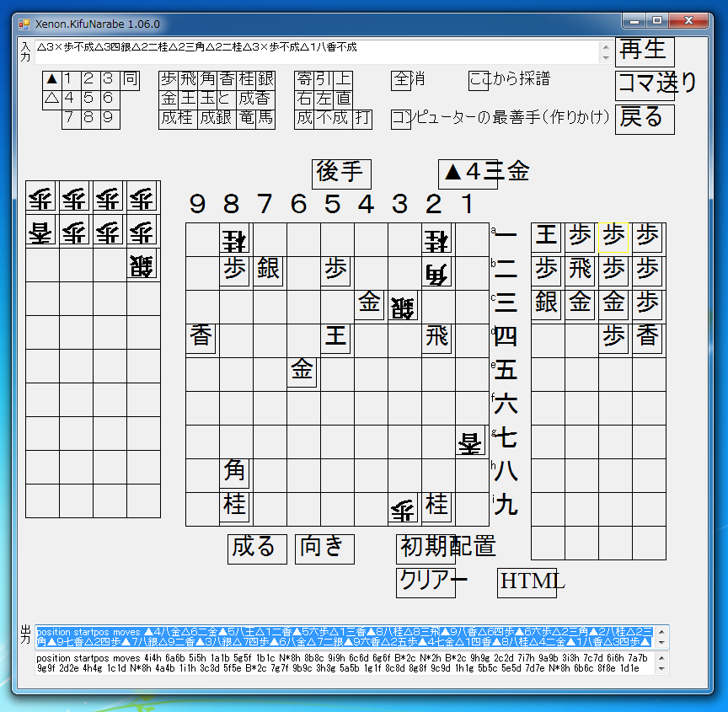Click the 香 piece button in the palette
The width and height of the screenshot is (728, 712).
click(x=227, y=80)
